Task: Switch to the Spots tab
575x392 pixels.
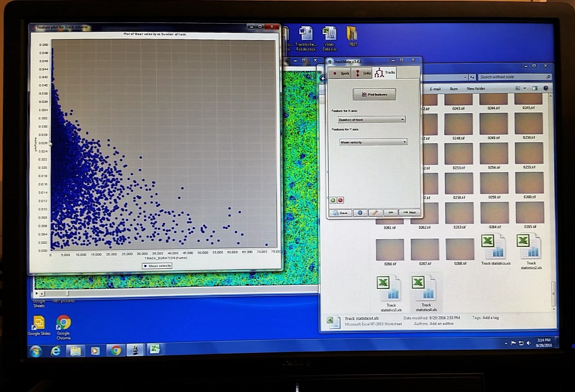Action: point(341,73)
